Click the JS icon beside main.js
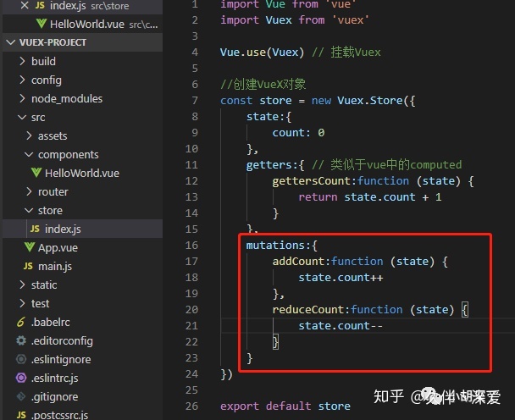The image size is (515, 420). (x=28, y=266)
